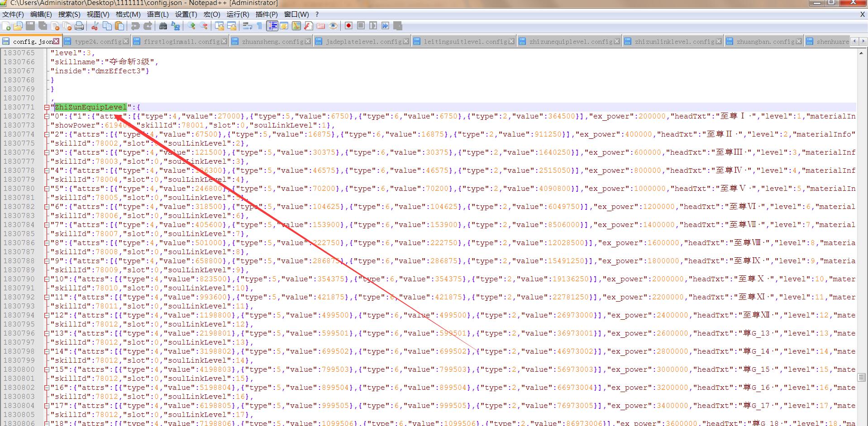Click the vertical scrollbar down arrow region
This screenshot has width=868, height=426.
(861, 422)
